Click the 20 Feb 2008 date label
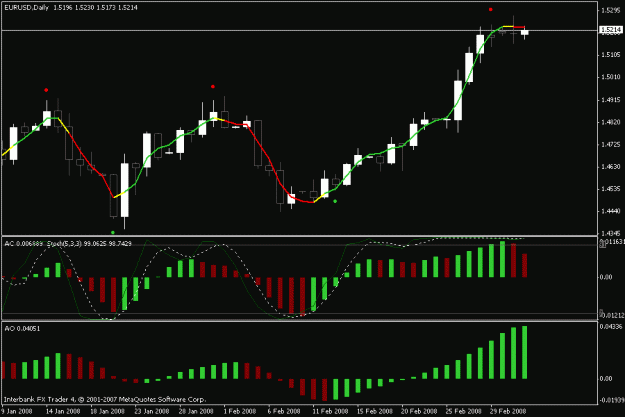The width and height of the screenshot is (625, 417). click(x=419, y=411)
